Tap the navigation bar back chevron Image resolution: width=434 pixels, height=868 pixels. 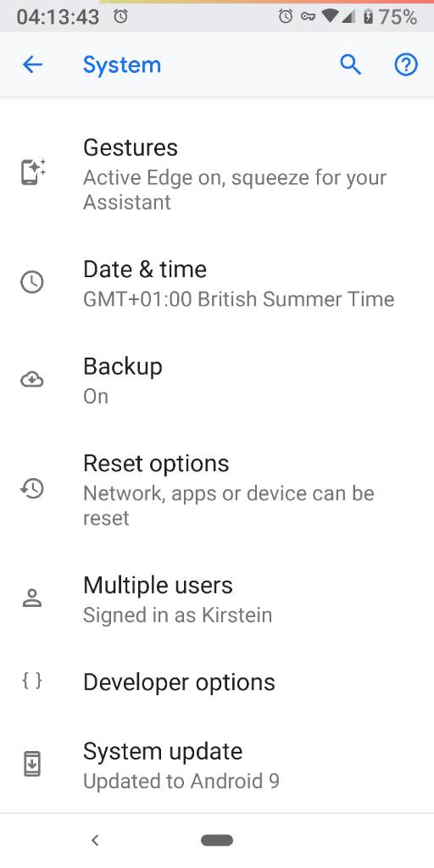(x=95, y=840)
